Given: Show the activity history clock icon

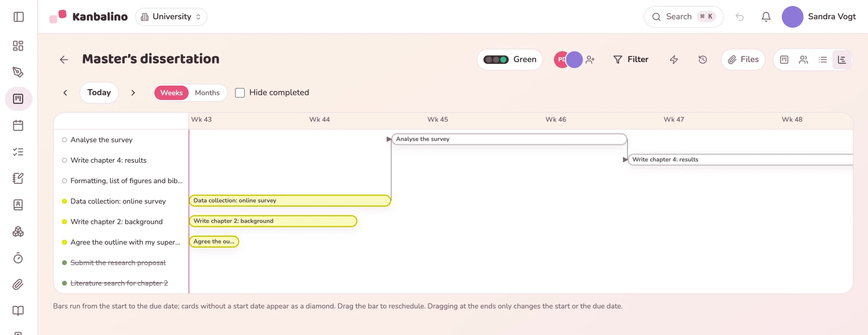Looking at the screenshot, I should (703, 60).
